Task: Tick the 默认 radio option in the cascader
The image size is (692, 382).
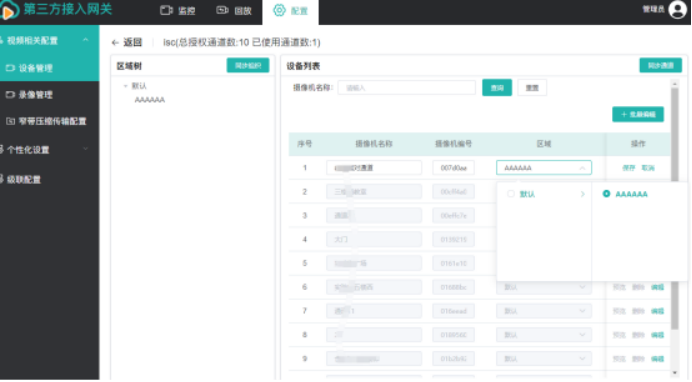Action: tap(511, 194)
